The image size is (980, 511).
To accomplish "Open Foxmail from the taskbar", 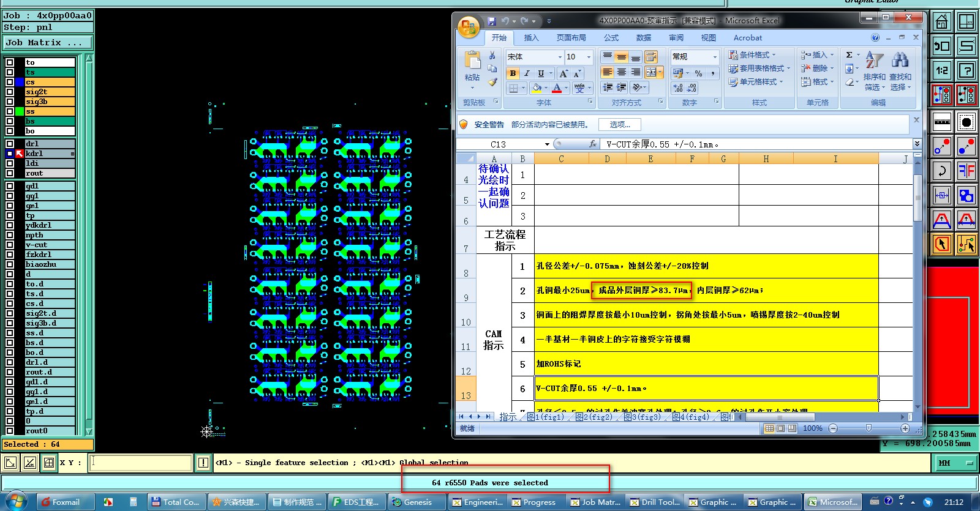I will click(66, 502).
